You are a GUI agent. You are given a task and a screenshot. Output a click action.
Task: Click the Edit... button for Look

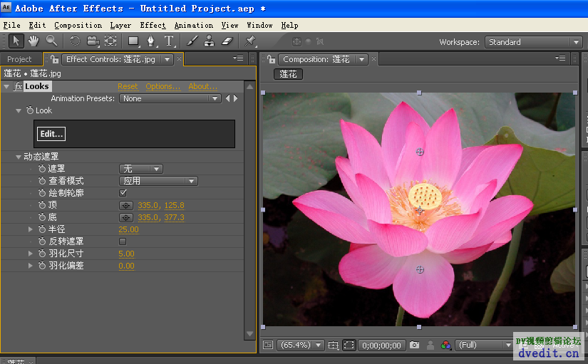coord(51,134)
